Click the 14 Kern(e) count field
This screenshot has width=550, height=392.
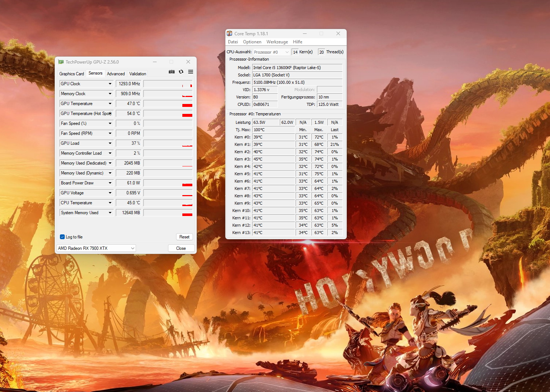click(295, 52)
